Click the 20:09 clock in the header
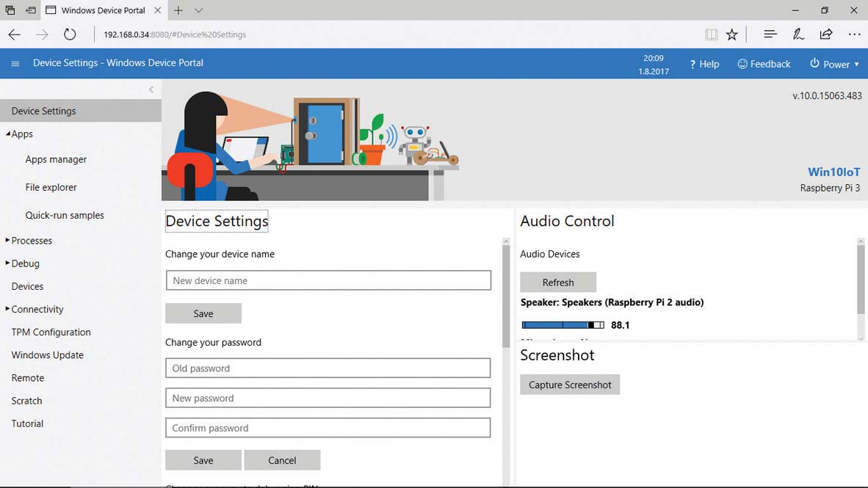Image resolution: width=868 pixels, height=488 pixels. click(x=654, y=58)
